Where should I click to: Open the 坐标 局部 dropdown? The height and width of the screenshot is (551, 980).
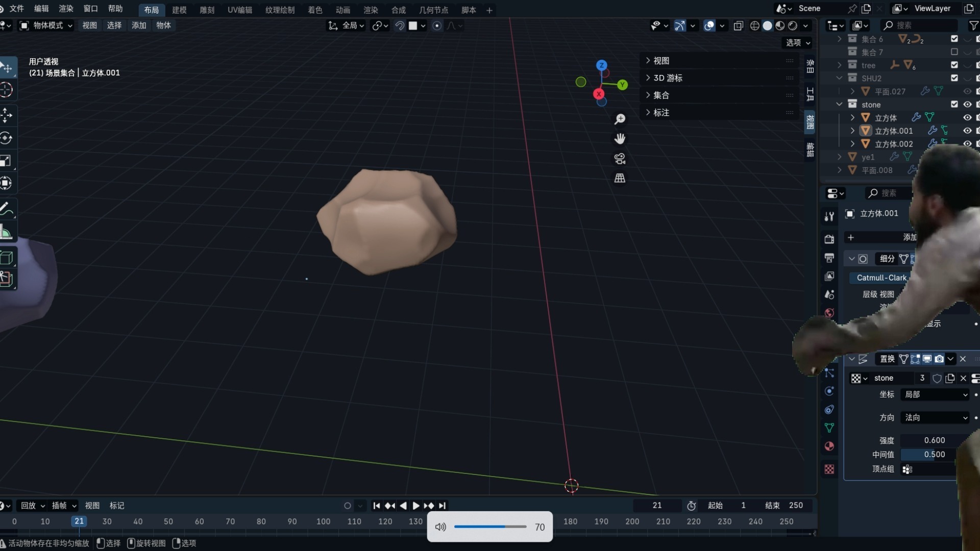tap(935, 394)
